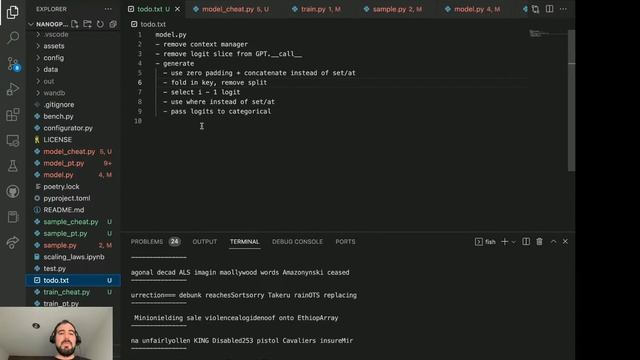Image resolution: width=640 pixels, height=360 pixels.
Task: Open the Ports panel tab
Action: (x=345, y=242)
